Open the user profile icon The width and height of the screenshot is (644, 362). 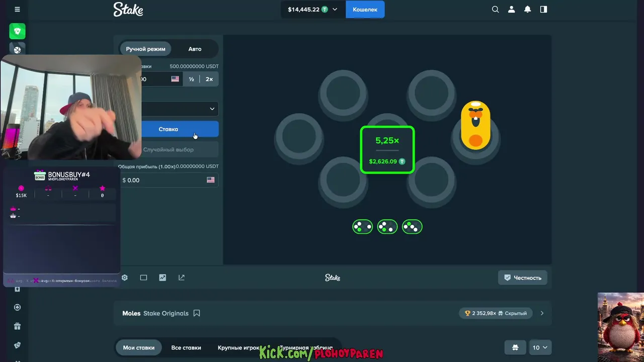(x=512, y=10)
